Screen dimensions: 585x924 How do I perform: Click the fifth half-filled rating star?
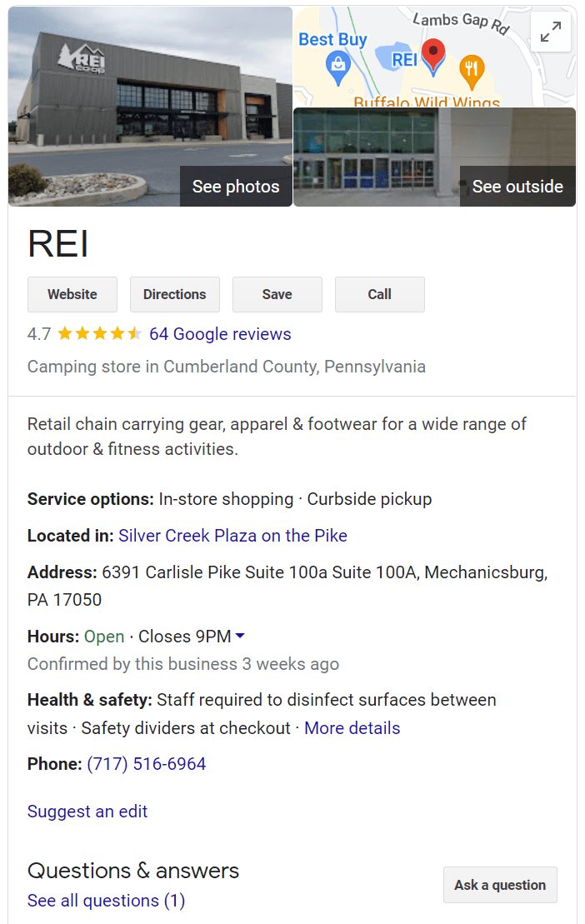coord(133,333)
